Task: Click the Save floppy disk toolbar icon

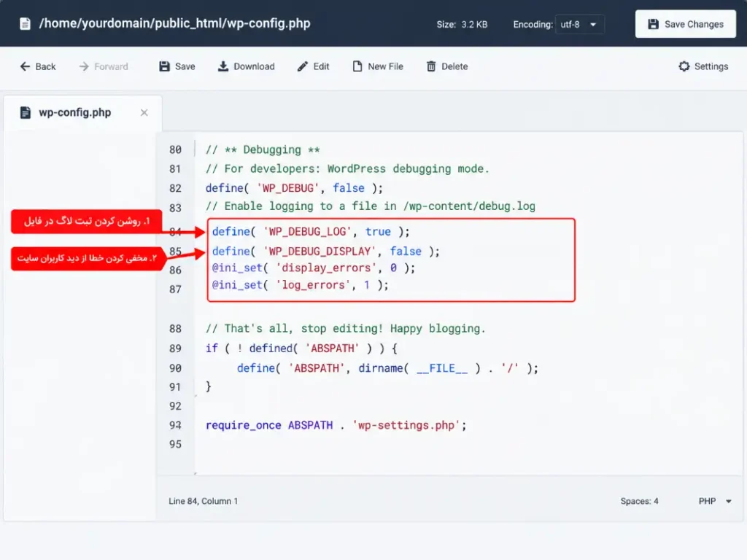Action: tap(164, 66)
